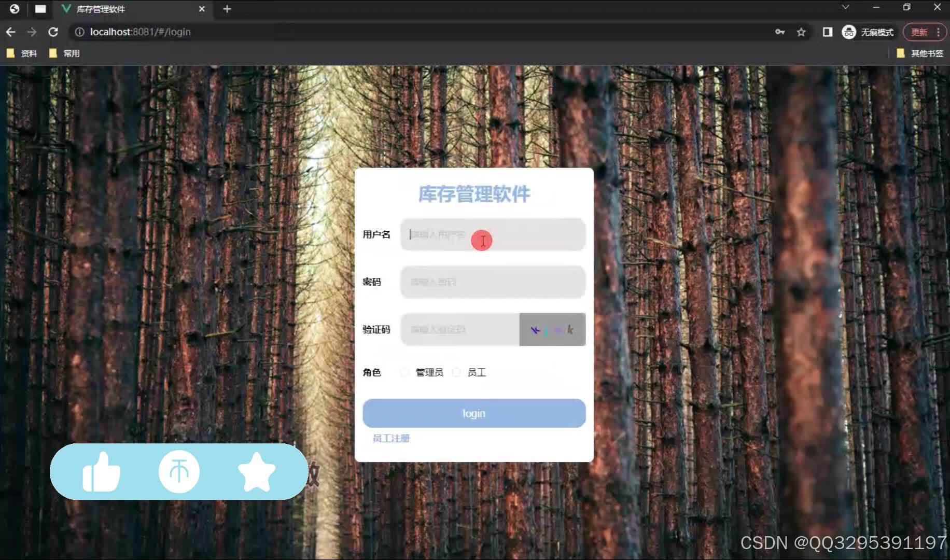Restore the browser window size
Viewport: 950px width, 560px height.
click(906, 7)
